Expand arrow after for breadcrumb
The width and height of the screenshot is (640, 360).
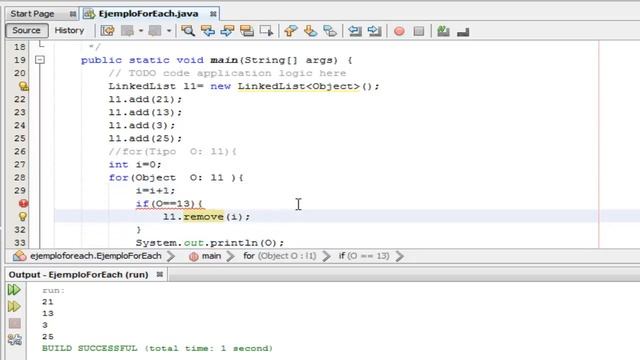(x=327, y=256)
